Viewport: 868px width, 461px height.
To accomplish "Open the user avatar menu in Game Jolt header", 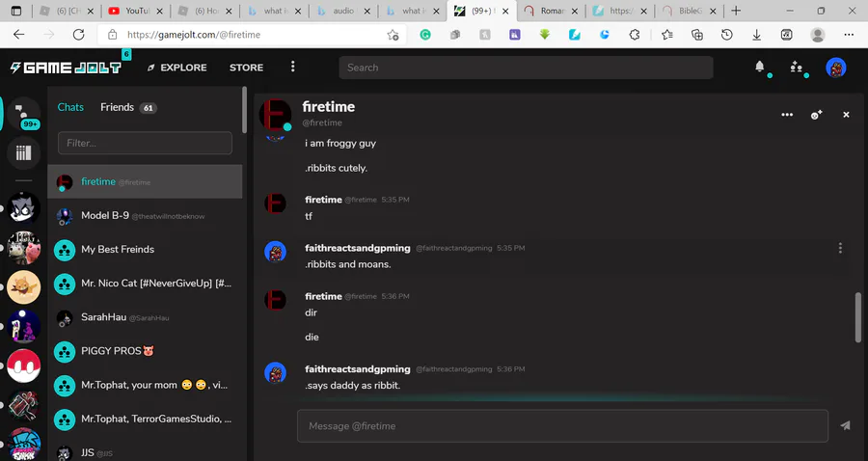I will (836, 68).
